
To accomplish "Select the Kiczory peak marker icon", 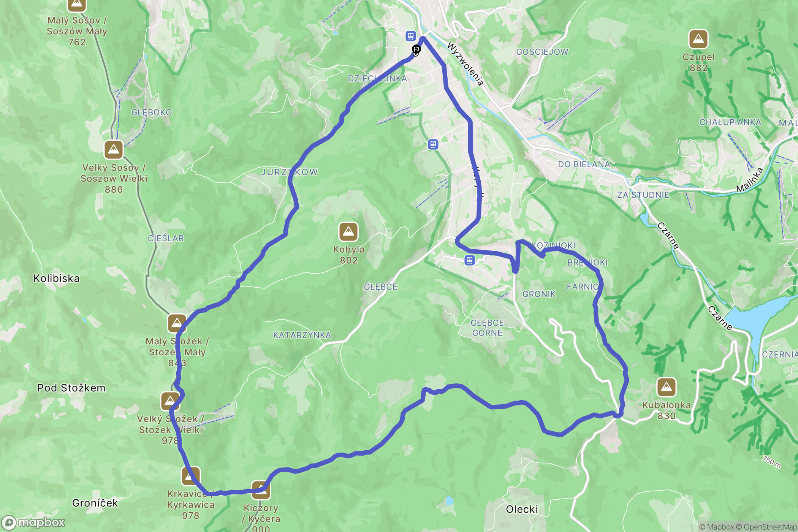I will 261,490.
